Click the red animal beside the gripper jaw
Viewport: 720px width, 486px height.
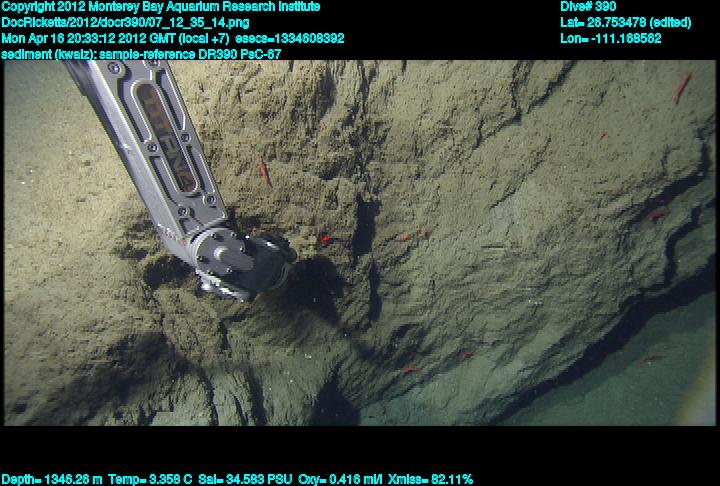coord(325,239)
